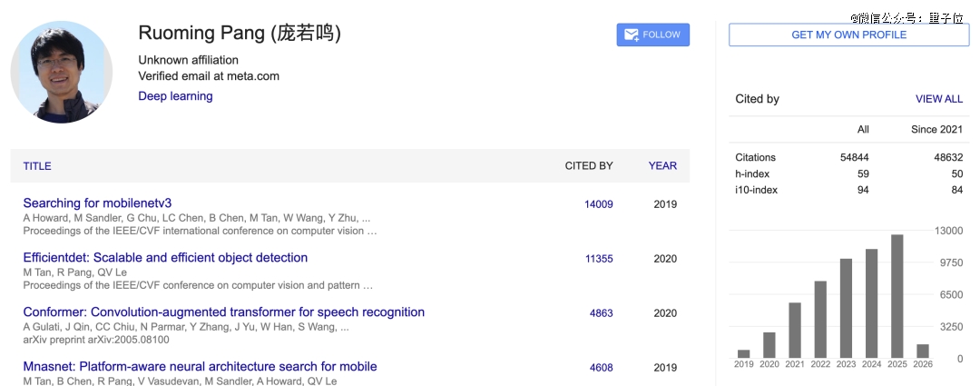The height and width of the screenshot is (386, 980).
Task: Open the Deep learning interest link
Action: pos(175,96)
